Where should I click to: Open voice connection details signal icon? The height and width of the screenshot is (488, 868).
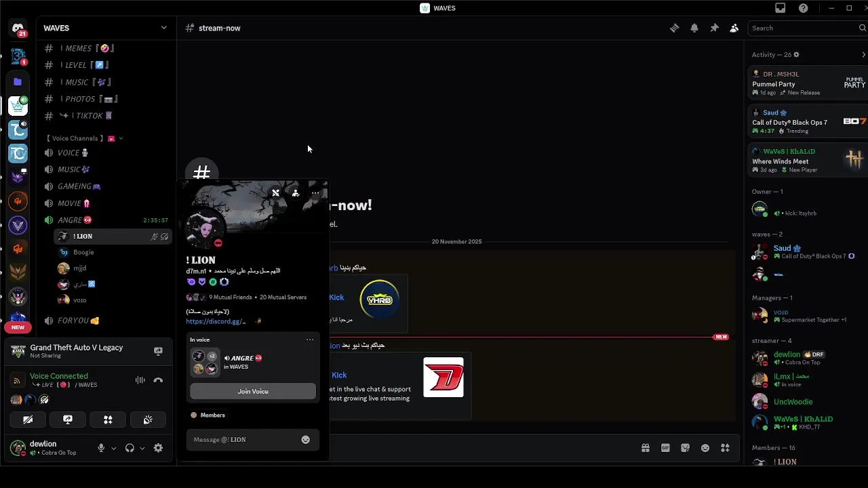pyautogui.click(x=17, y=380)
